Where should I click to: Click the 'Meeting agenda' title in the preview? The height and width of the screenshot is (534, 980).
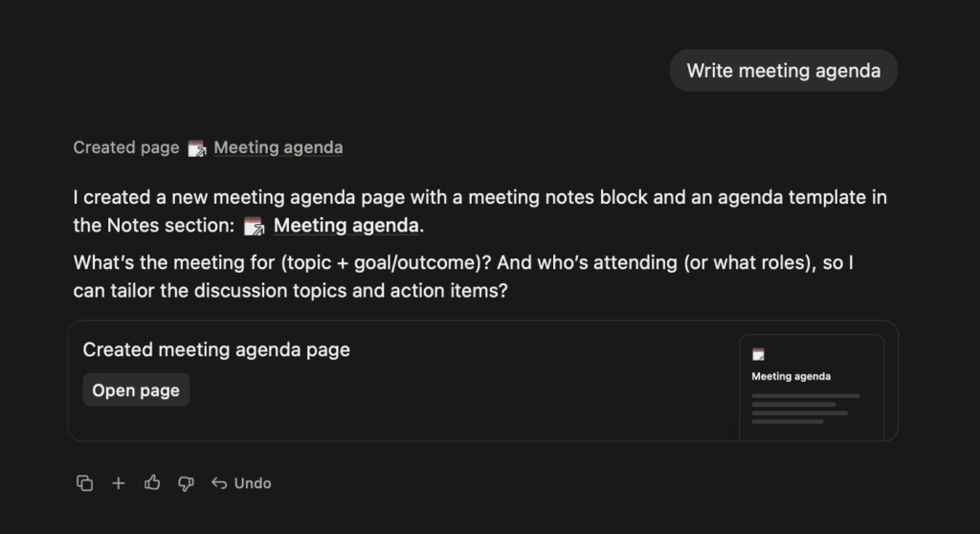point(791,376)
